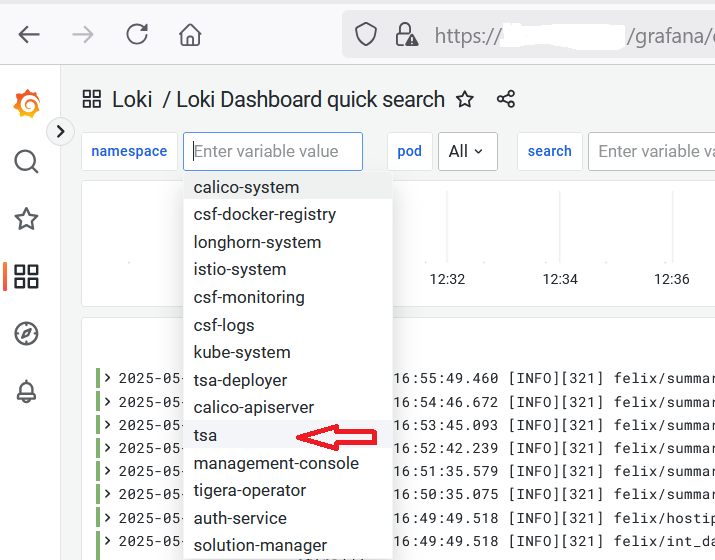The width and height of the screenshot is (715, 560).
Task: Click the dashboards grid icon beside Loki
Action: 92,99
